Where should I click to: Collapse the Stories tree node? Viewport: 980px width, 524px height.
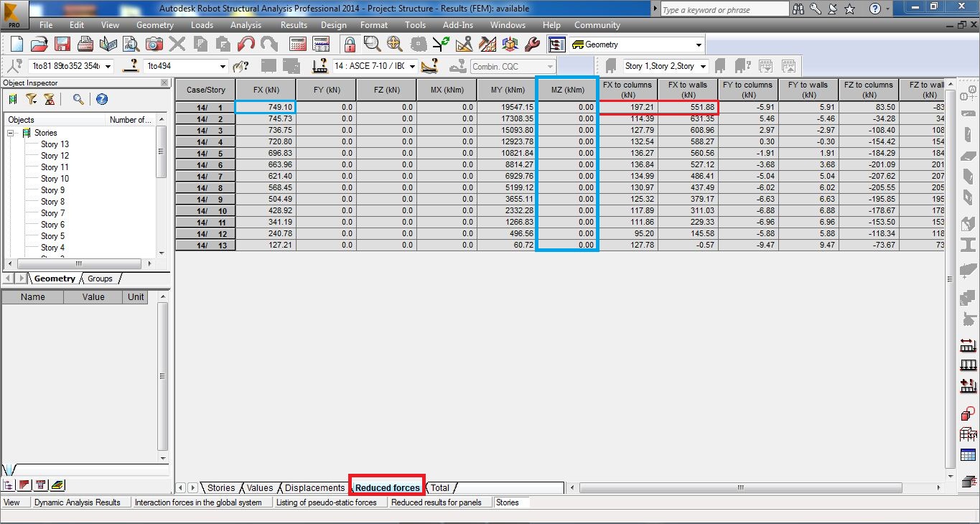(x=11, y=133)
